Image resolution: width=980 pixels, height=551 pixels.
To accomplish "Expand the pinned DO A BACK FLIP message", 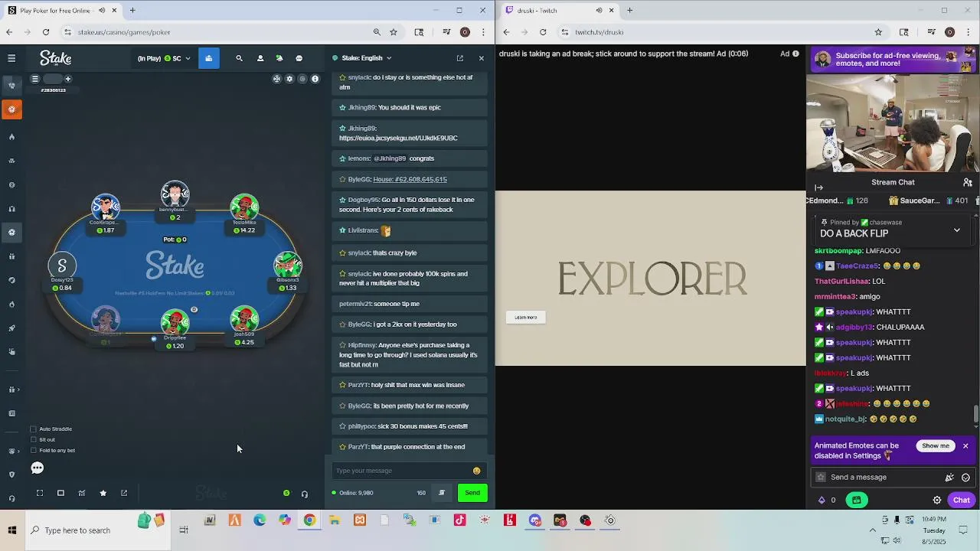I will tap(957, 230).
